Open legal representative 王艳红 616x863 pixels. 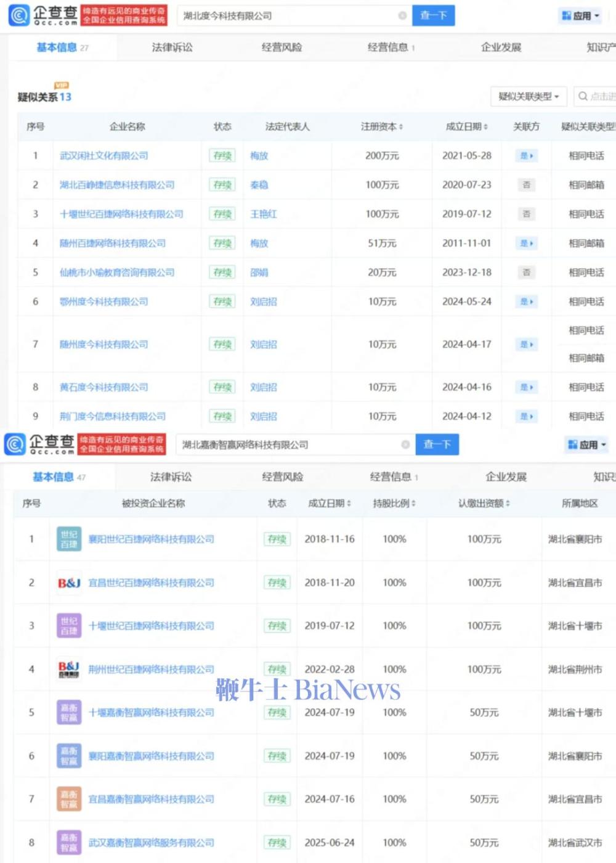pyautogui.click(x=264, y=214)
